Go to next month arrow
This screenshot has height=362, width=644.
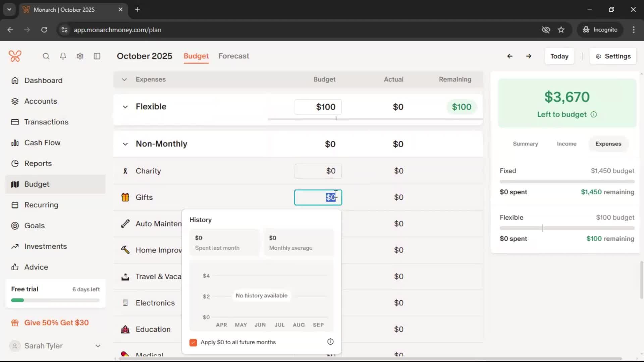pyautogui.click(x=529, y=56)
